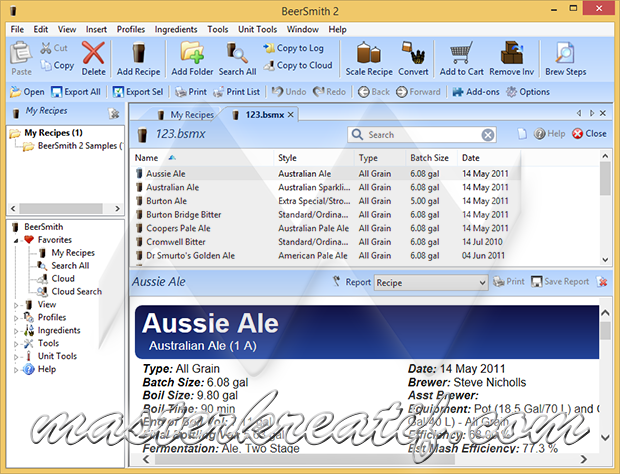Click Copy to Cloud
Image resolution: width=620 pixels, height=474 pixels.
pos(298,65)
